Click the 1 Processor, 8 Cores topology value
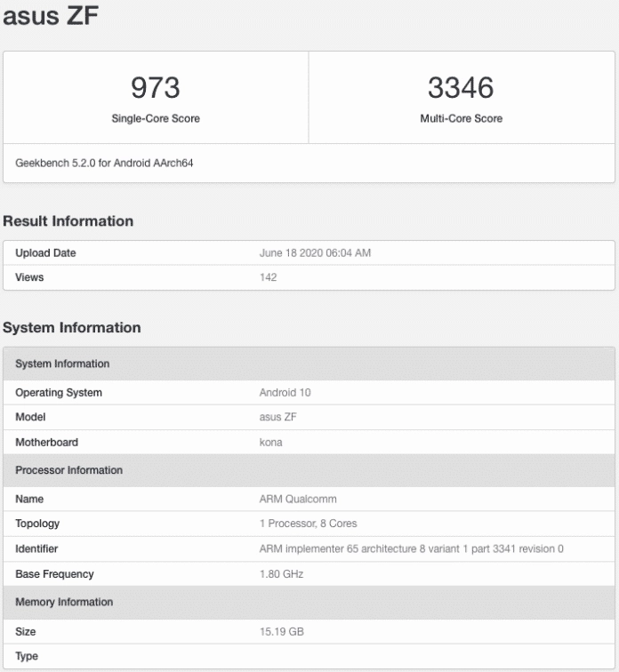Screen dimensions: 619x672 308,524
